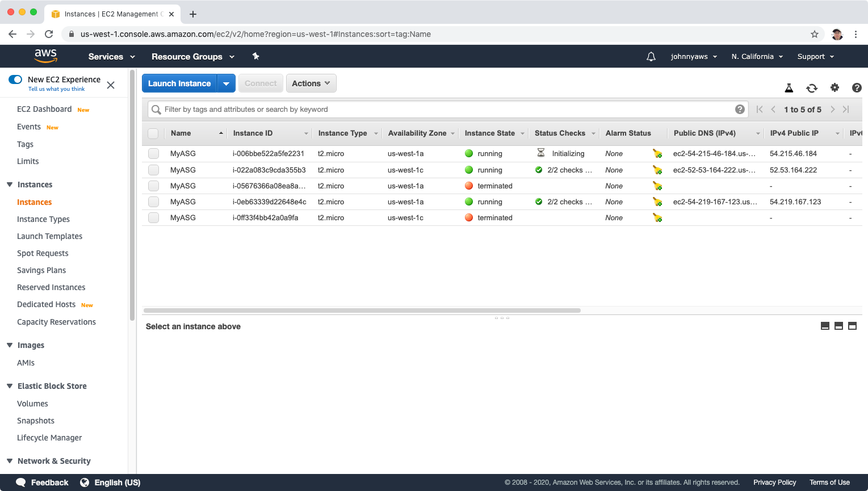Open Resource Groups dropdown

point(193,57)
